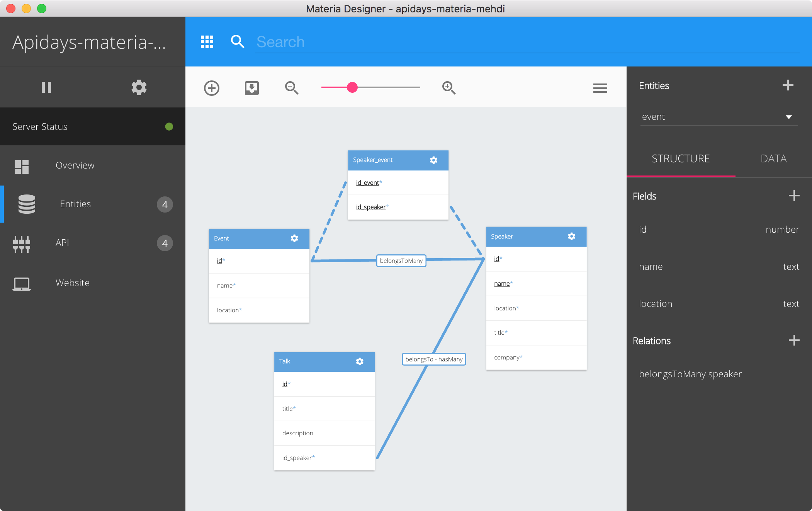
Task: Switch to the DATA tab
Action: pyautogui.click(x=773, y=159)
